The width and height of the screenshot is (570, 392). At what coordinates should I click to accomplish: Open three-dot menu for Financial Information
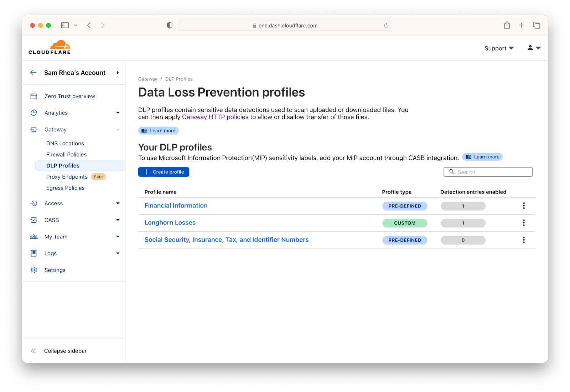[524, 206]
